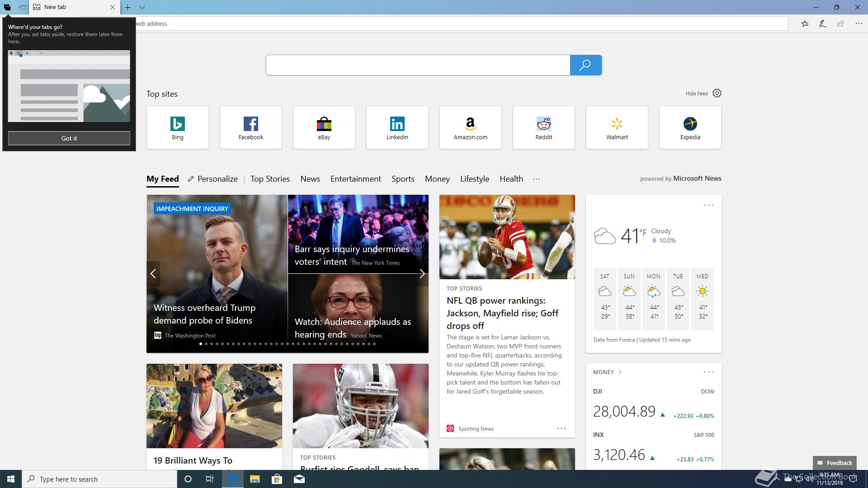
Task: Focus the Bing search input box
Action: point(418,65)
